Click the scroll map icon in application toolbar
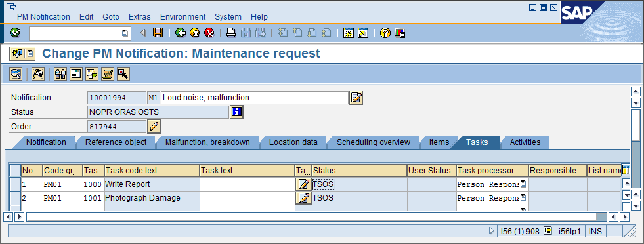Screen dimensions: 644x244 pyautogui.click(x=107, y=74)
